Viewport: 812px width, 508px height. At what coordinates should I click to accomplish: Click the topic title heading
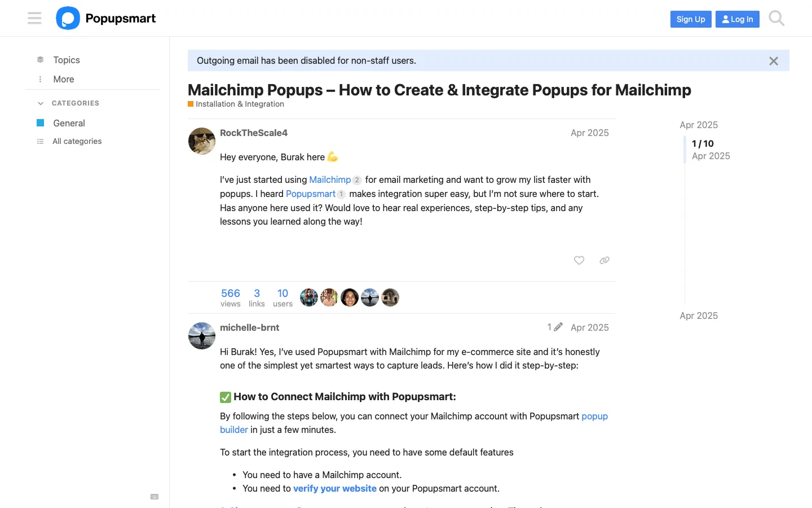439,90
